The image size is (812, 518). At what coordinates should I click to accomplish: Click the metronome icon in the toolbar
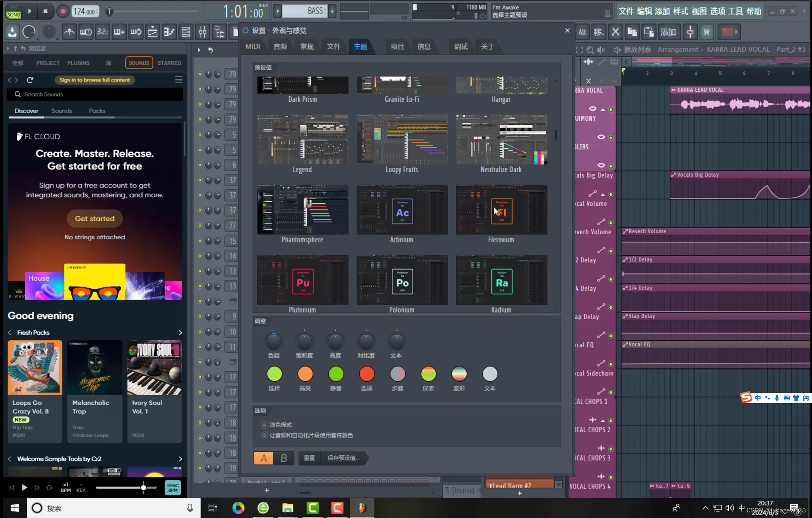(x=69, y=32)
